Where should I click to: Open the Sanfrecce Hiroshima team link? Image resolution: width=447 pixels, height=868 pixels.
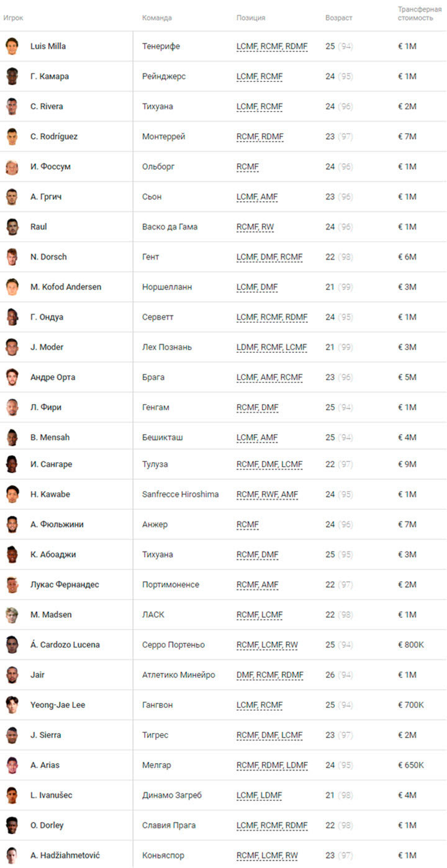(180, 494)
